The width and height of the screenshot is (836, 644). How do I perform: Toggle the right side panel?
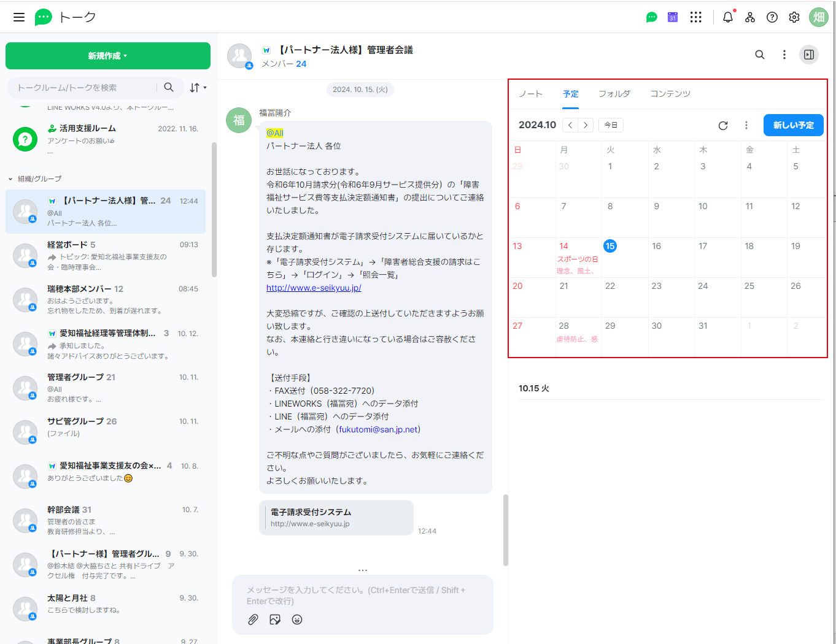809,55
